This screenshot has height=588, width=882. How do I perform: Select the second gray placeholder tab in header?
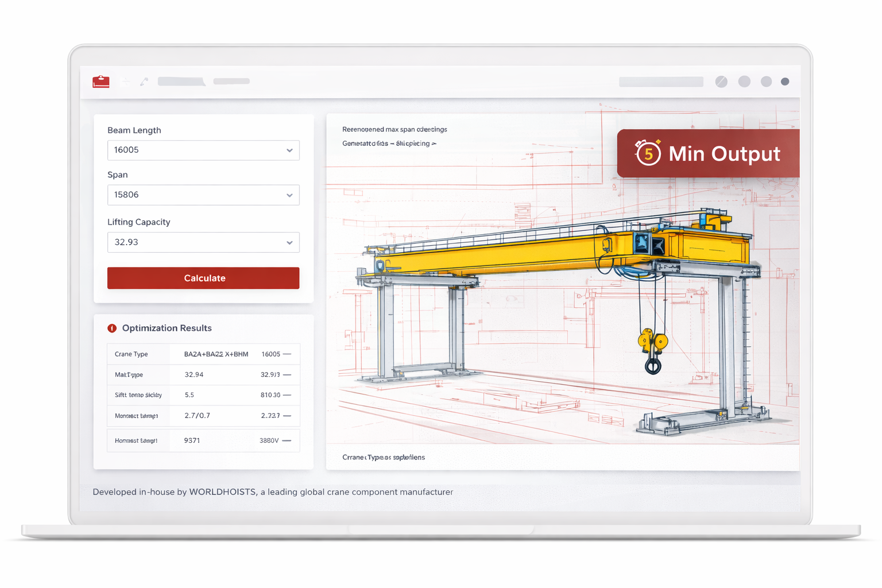(x=231, y=82)
